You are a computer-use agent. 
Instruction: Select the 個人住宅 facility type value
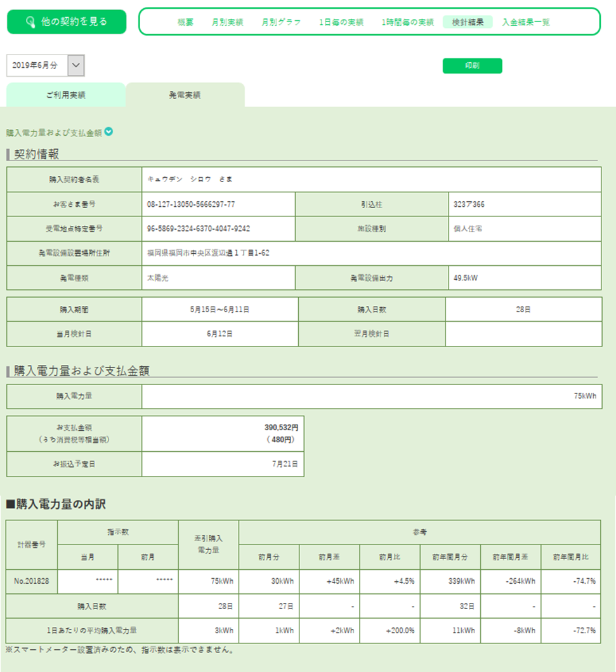tap(468, 229)
